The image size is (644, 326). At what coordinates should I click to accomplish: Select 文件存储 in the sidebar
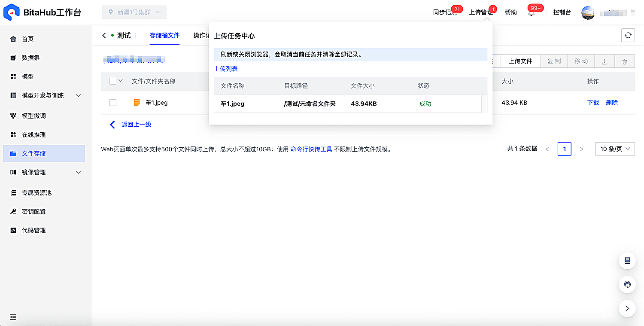(44, 153)
